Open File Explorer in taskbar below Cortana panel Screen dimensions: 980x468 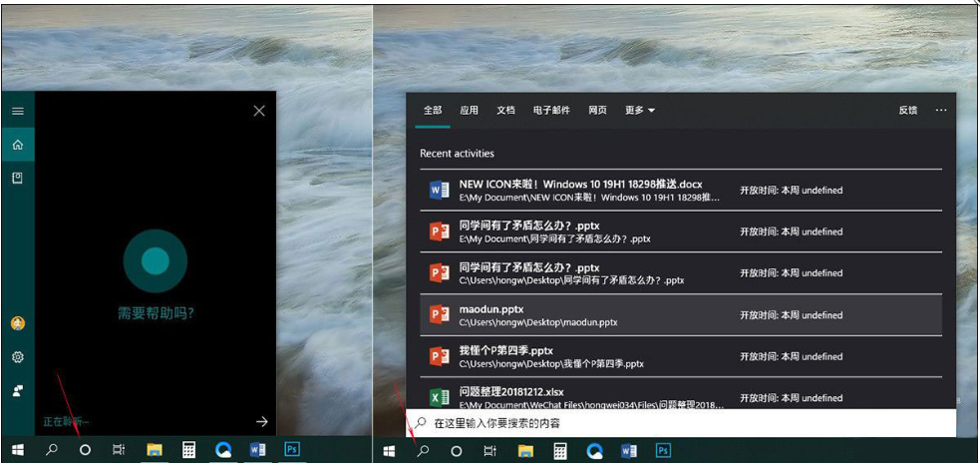pos(155,450)
